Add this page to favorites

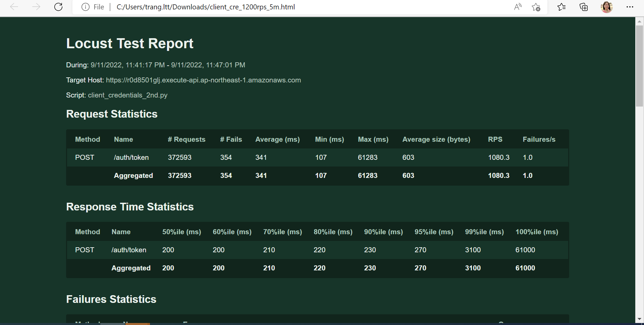[536, 7]
